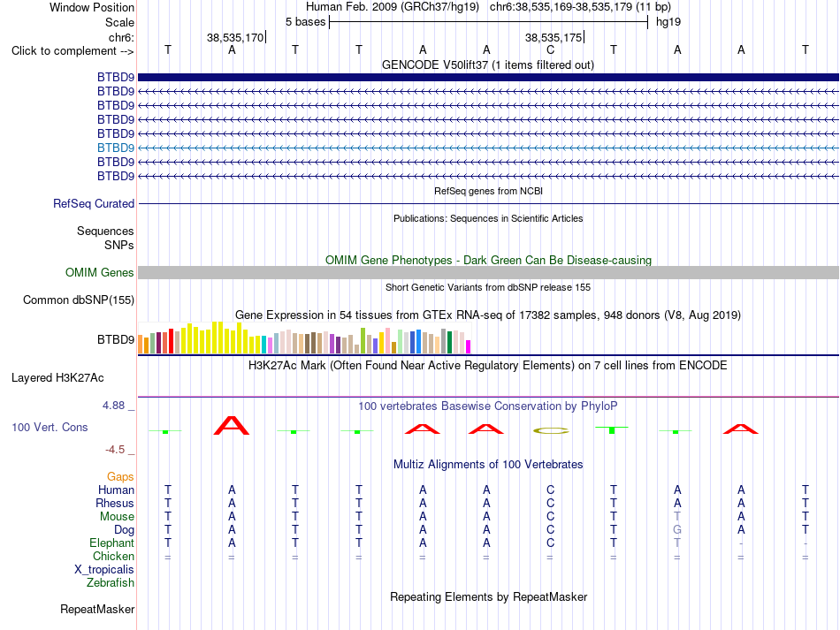Click the 38,535,175 position marker
Image resolution: width=840 pixels, height=630 pixels.
pos(554,37)
